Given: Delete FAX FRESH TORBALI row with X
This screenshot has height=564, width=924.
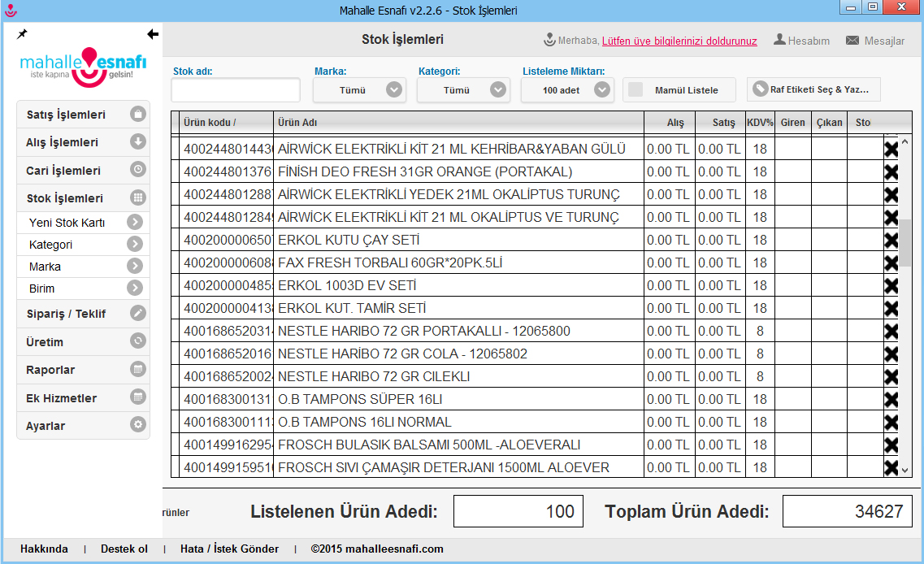Looking at the screenshot, I should [891, 262].
